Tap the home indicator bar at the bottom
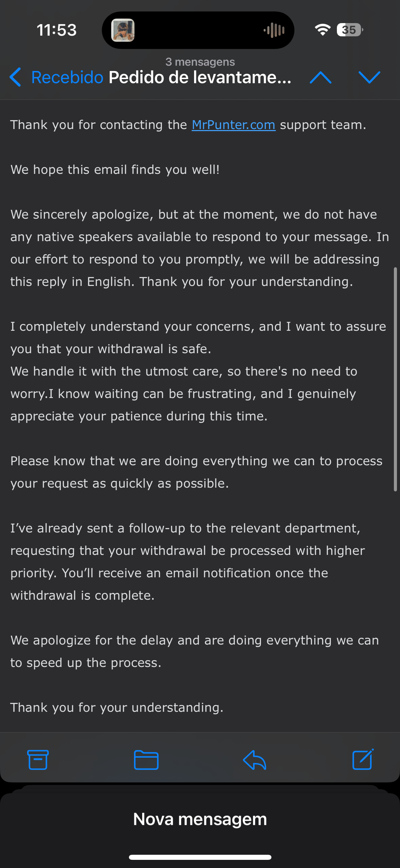Viewport: 400px width, 868px height. (x=200, y=857)
